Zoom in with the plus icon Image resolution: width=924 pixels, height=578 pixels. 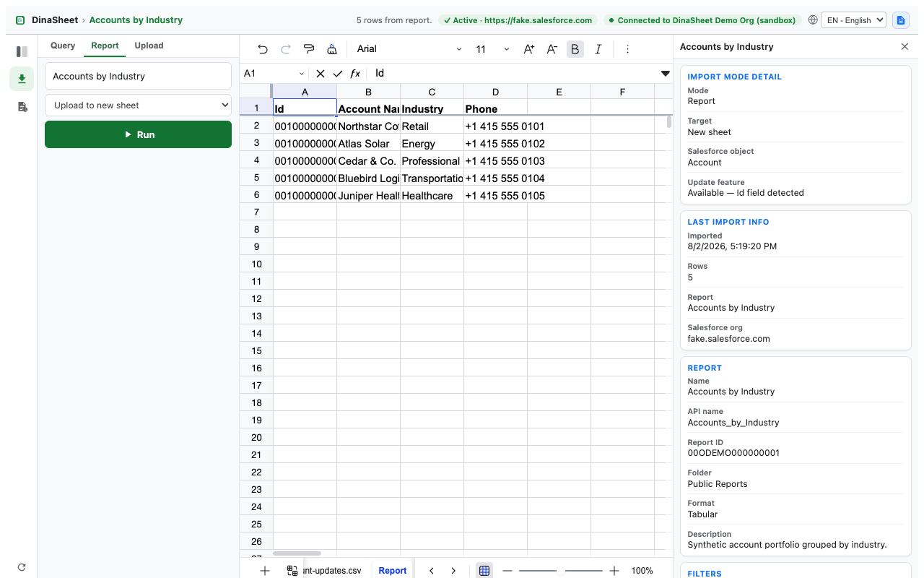point(614,571)
